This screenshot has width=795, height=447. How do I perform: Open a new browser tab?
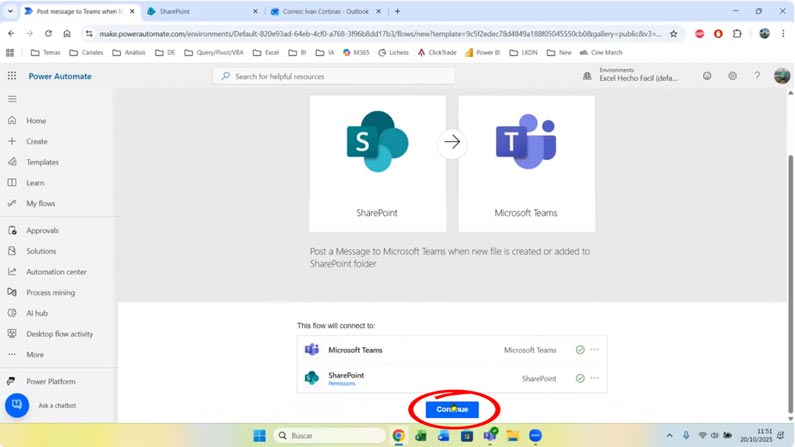pos(398,11)
